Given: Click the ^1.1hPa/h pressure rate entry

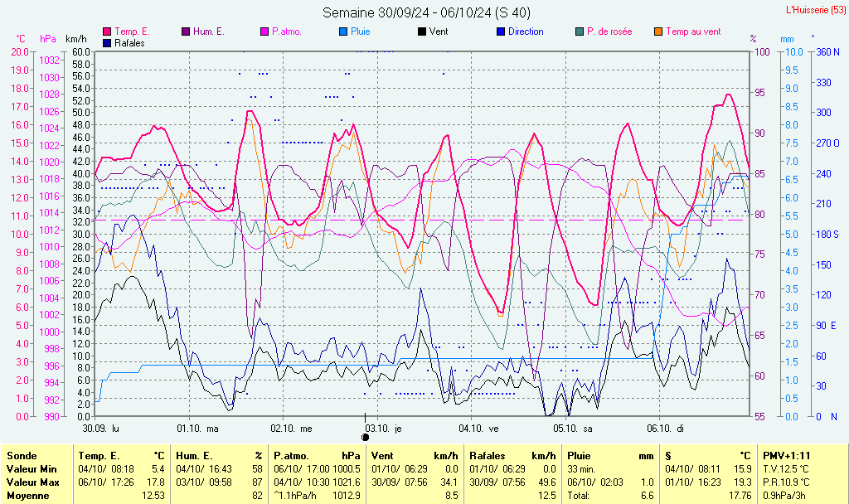Looking at the screenshot, I should (295, 496).
